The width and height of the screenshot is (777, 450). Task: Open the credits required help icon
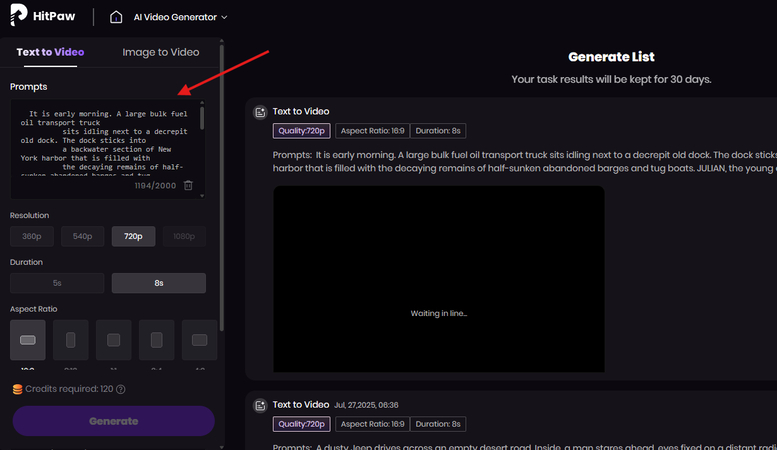pyautogui.click(x=120, y=389)
